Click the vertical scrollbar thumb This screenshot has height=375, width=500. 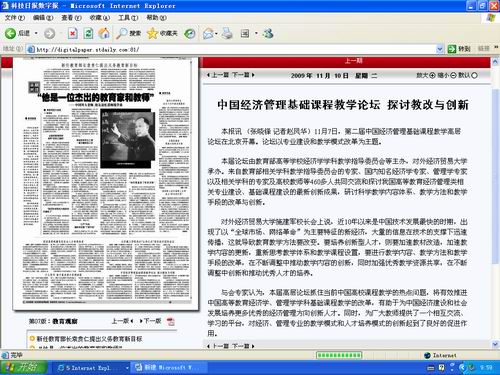[495, 177]
